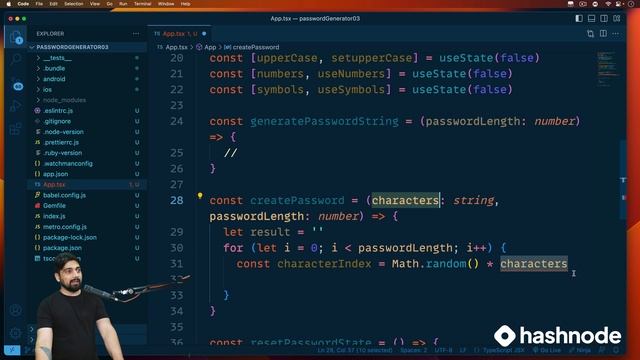Click the lightbulb code action on line 28
The width and height of the screenshot is (640, 360).
point(200,196)
